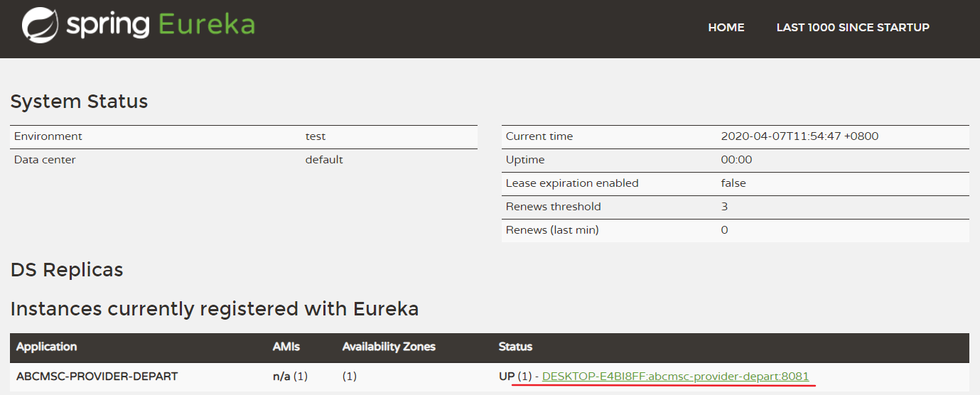
Task: Click the Availability Zones column header
Action: pos(388,347)
